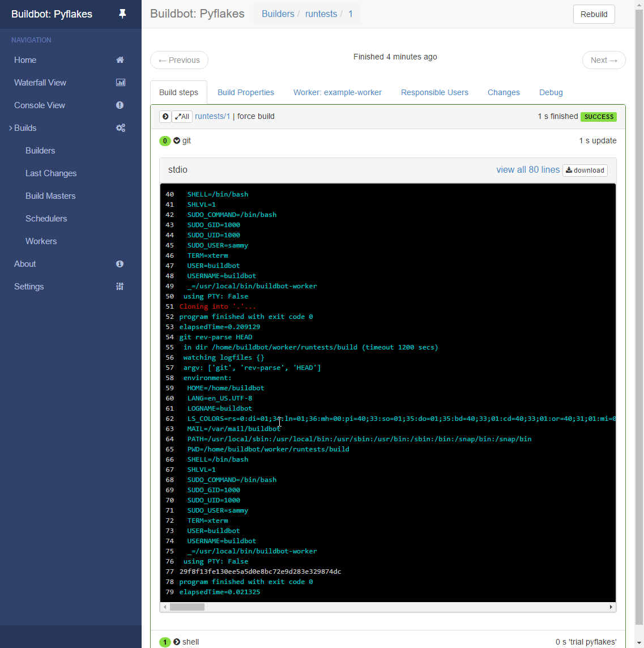Screen dimensions: 644x648
Task: Download the stdio log
Action: [x=585, y=170]
